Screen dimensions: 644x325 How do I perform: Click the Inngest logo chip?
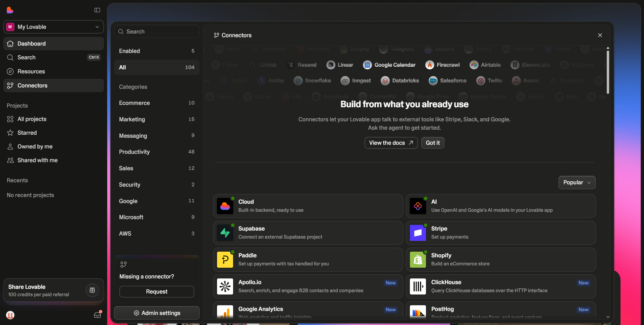coord(356,81)
